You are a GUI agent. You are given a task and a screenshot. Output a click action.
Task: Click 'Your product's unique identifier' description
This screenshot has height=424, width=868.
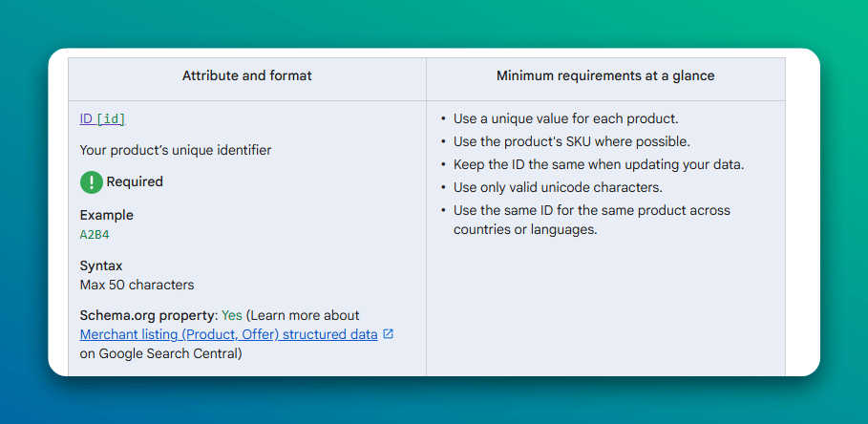(176, 150)
